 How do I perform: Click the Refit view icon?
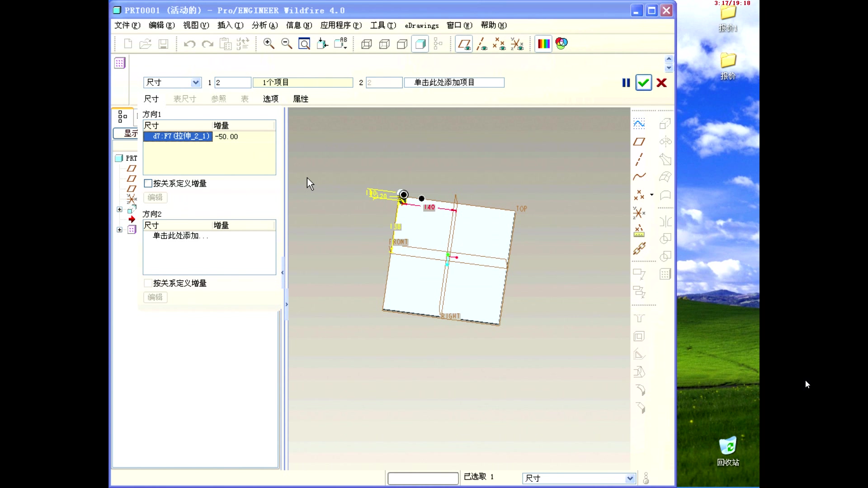304,44
